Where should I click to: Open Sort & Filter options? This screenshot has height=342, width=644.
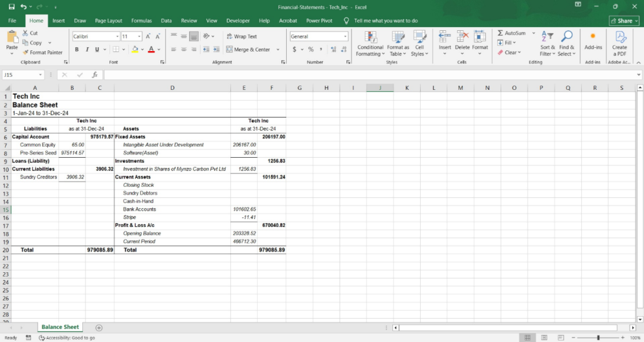tap(547, 43)
